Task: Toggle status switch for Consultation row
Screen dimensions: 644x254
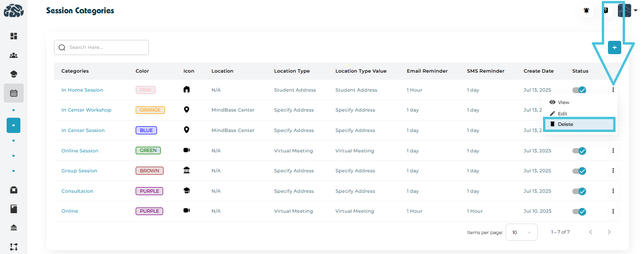Action: coord(579,191)
